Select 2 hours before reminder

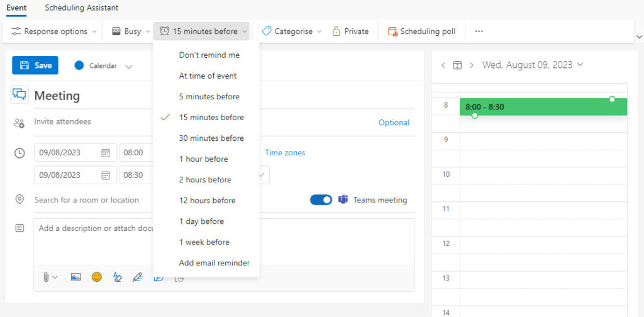click(x=206, y=180)
